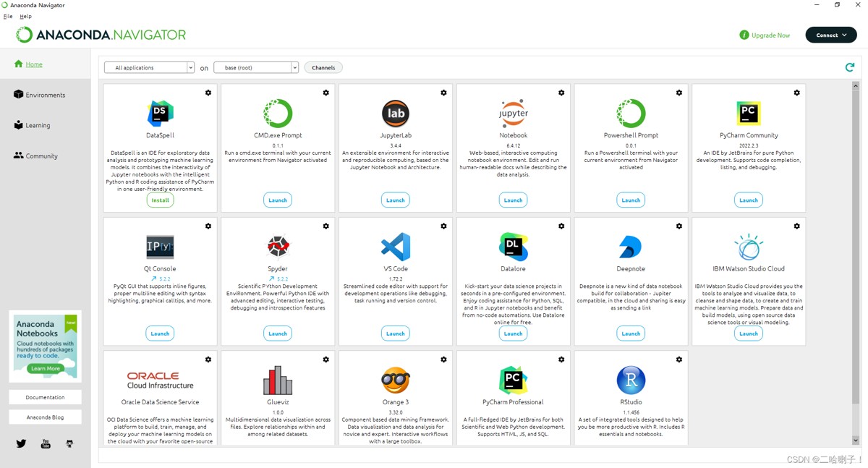
Task: Click the vertical scrollbar down arrow
Action: [856, 440]
